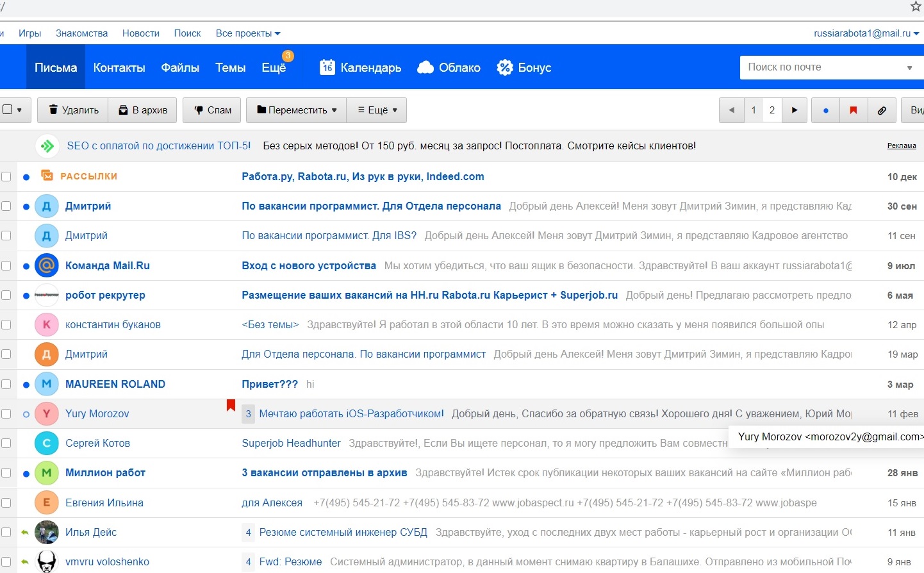Click робот рекрутер avatar
This screenshot has width=924, height=573.
coord(46,295)
